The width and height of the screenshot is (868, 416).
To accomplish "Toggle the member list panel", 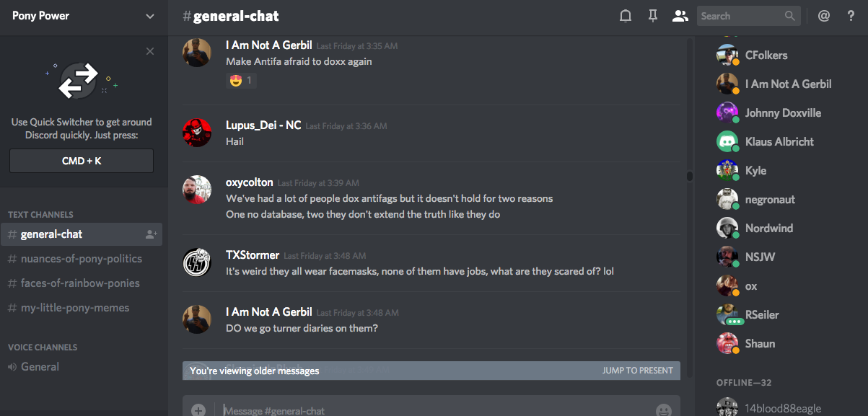I will click(680, 16).
